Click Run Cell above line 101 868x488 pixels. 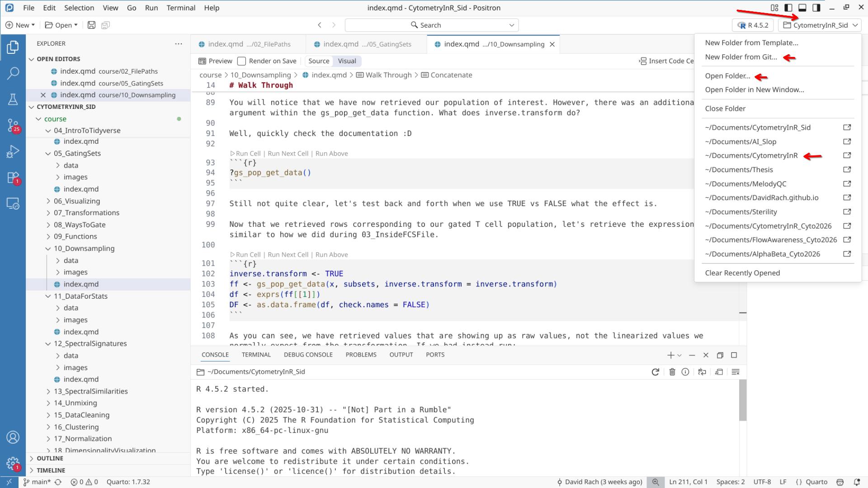(x=246, y=255)
